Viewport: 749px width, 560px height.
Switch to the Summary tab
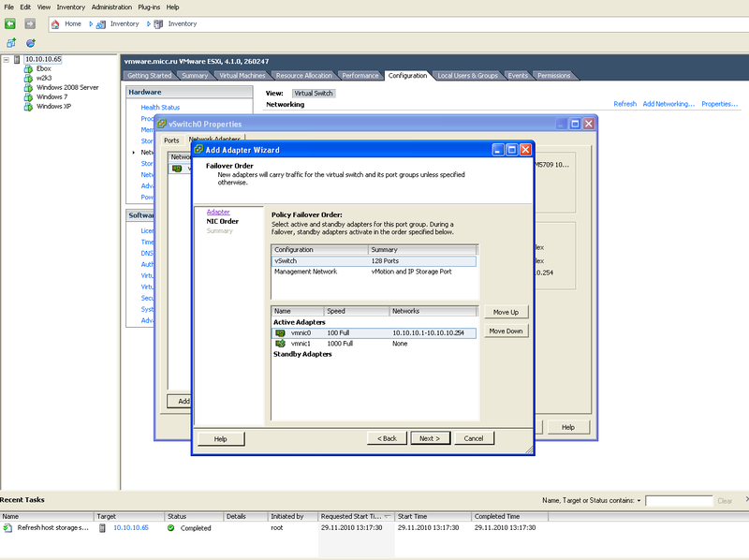[x=195, y=76]
